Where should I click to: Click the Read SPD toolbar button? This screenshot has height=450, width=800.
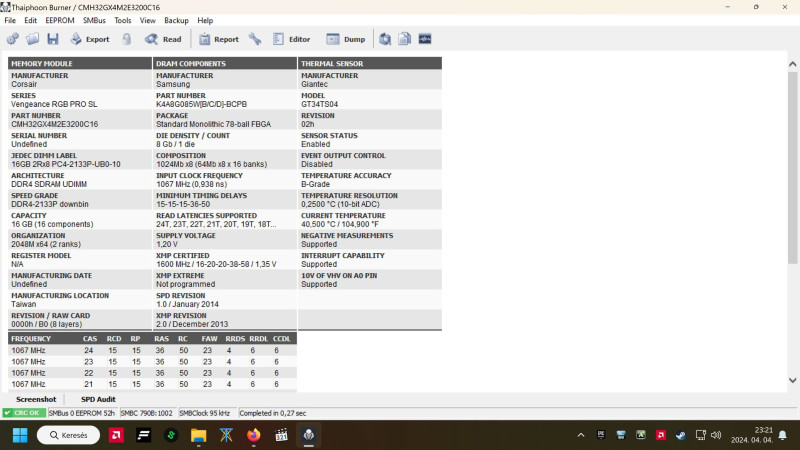coord(163,39)
